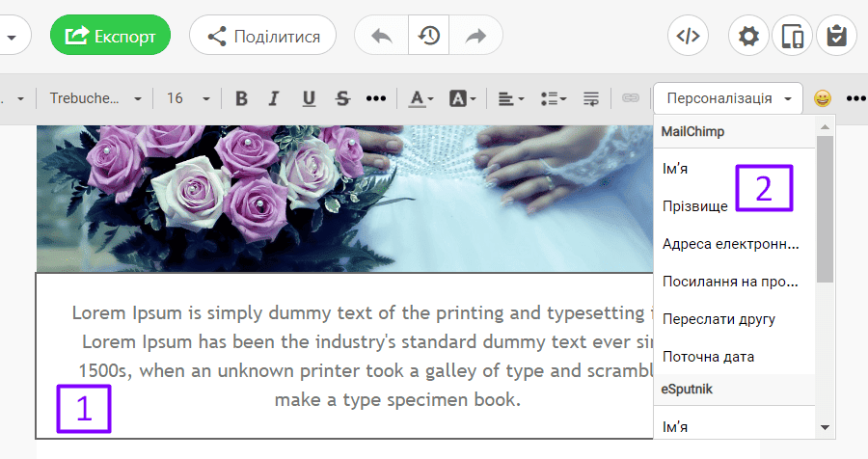Screen dimensions: 868x459
Task: Choose Поточна дата merge tag
Action: pos(708,356)
